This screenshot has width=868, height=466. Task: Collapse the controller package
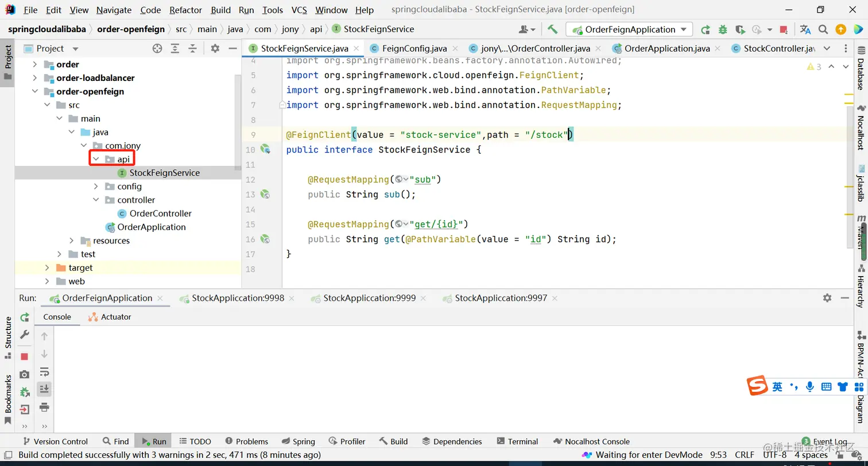tap(96, 200)
